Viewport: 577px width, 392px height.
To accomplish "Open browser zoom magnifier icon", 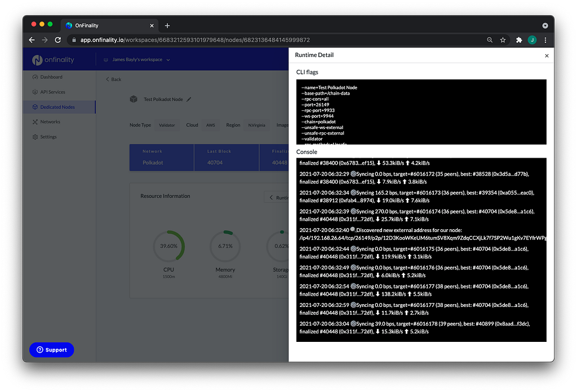I will coord(490,40).
